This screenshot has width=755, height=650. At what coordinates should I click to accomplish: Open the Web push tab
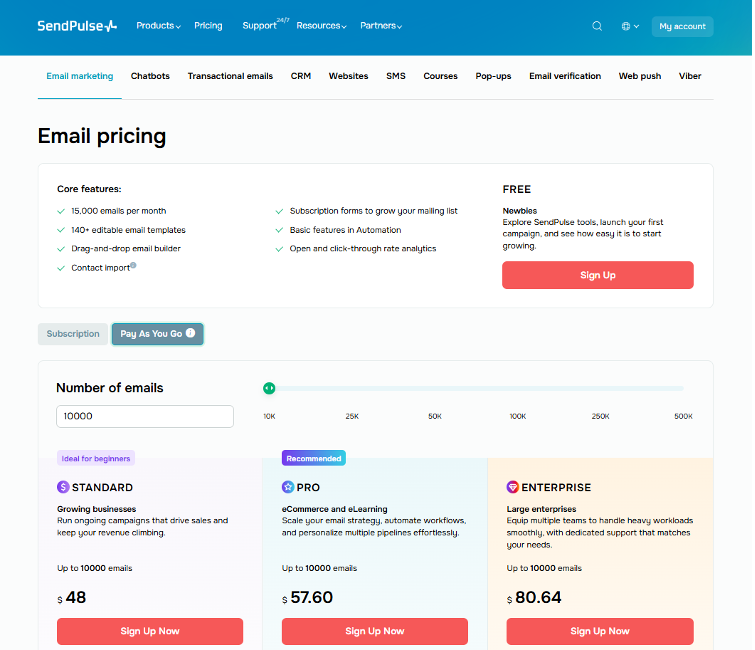coord(640,76)
